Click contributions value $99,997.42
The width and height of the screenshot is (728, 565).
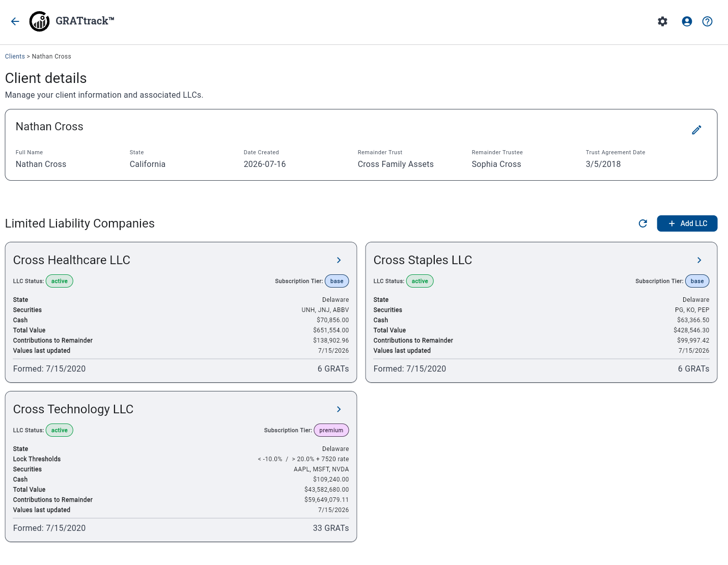[693, 341]
